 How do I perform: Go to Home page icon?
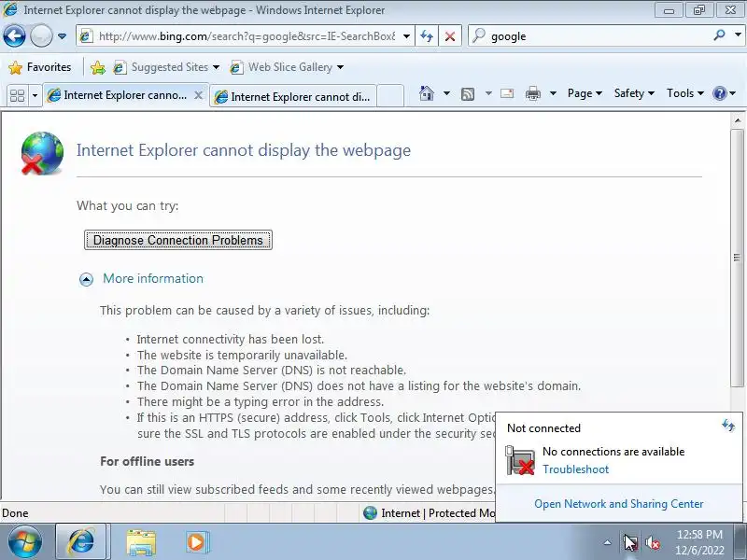coord(427,93)
